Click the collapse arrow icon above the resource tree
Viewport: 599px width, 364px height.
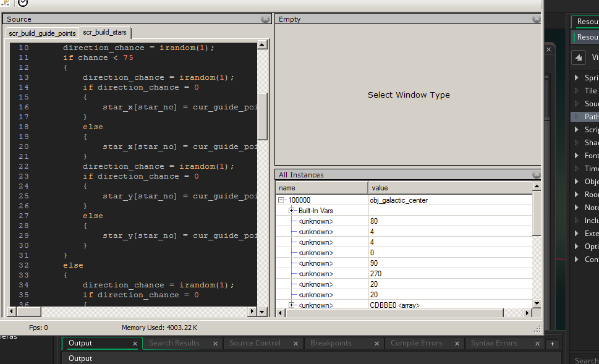(578, 57)
